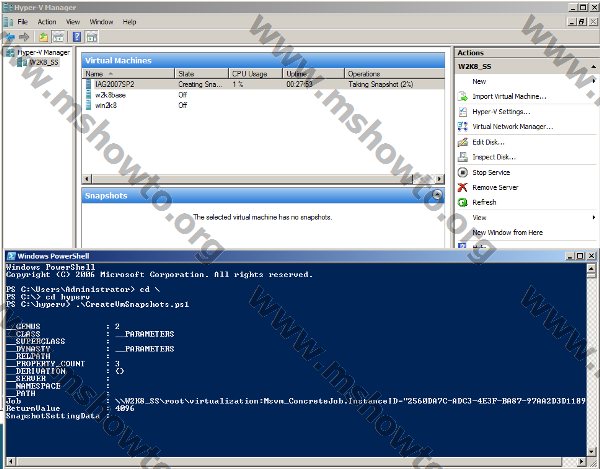The width and height of the screenshot is (600, 469).
Task: Click the w2k8base virtual machine icon
Action: pos(88,95)
